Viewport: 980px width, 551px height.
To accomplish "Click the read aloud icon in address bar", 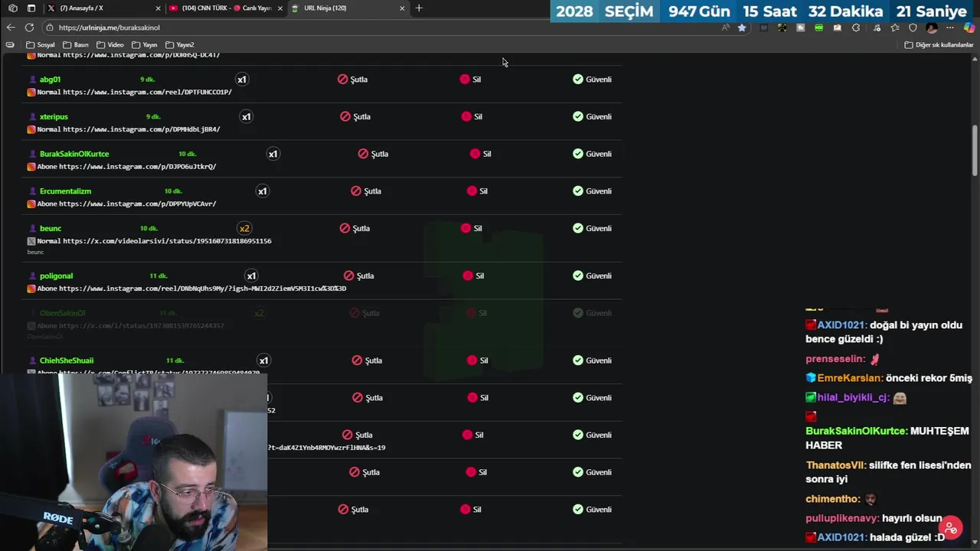I will coord(725,28).
